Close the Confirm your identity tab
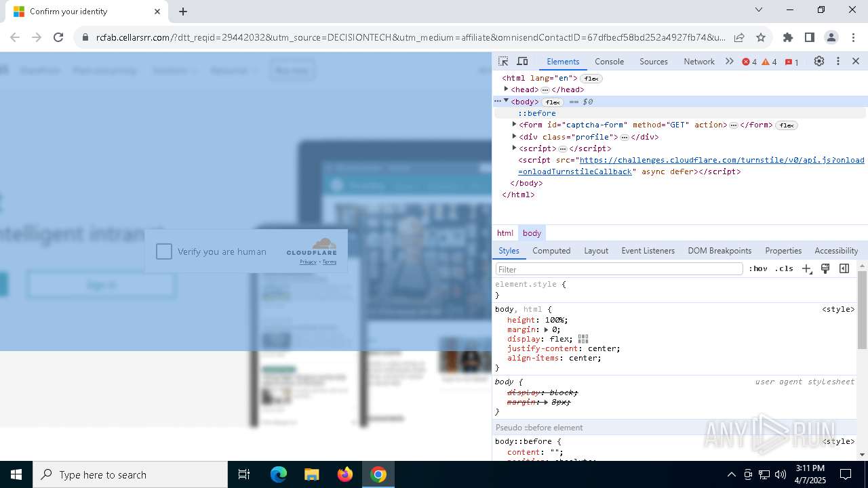 tap(157, 11)
